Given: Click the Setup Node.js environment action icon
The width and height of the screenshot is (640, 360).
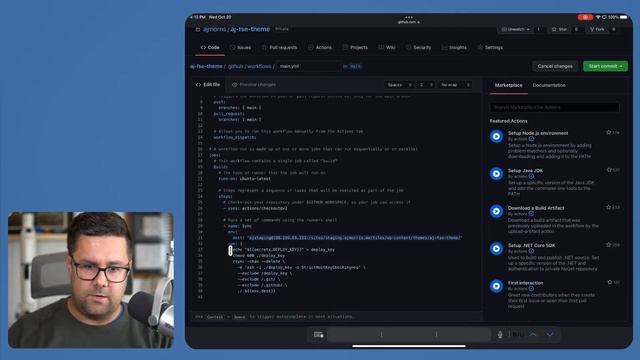Looking at the screenshot, I should 496,136.
